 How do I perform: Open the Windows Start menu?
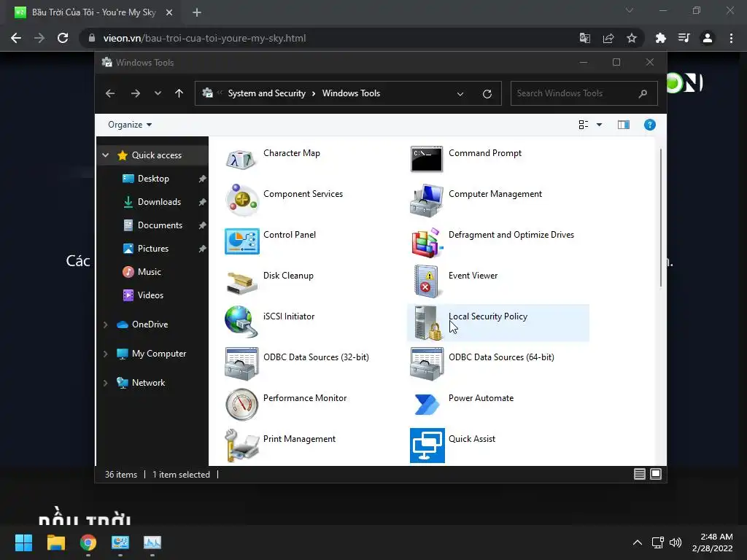click(x=23, y=542)
